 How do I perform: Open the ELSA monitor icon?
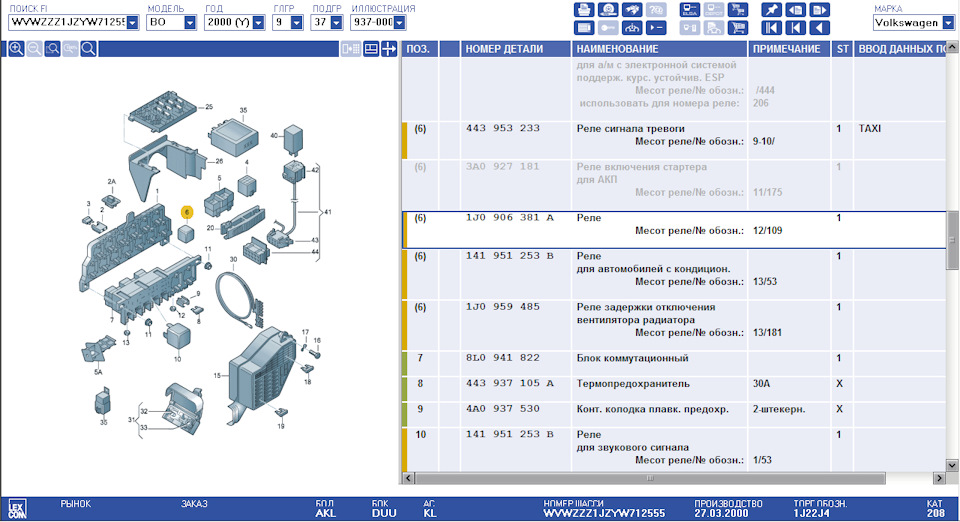coord(689,10)
